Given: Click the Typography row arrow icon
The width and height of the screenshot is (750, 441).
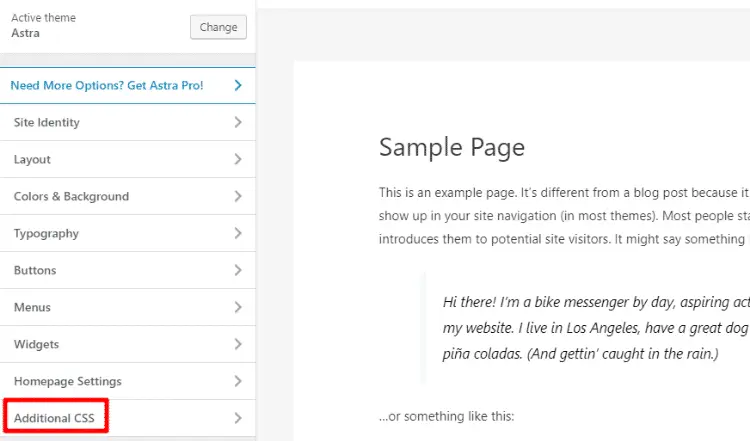Looking at the screenshot, I should coord(238,233).
